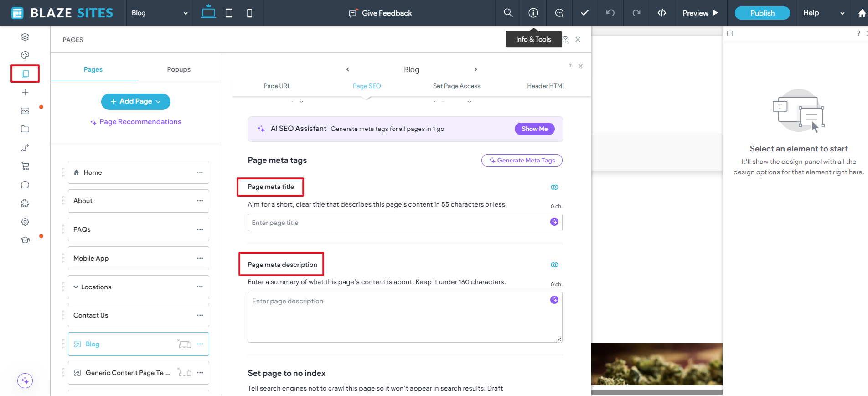Click the Search magnifier icon in top bar
This screenshot has height=396, width=868.
click(508, 13)
